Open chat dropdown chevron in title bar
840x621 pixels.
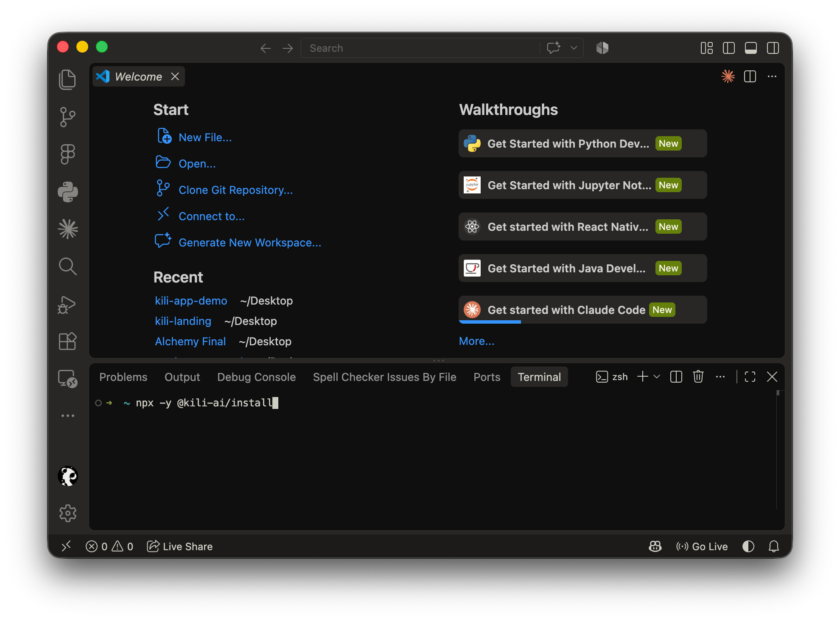pos(574,48)
